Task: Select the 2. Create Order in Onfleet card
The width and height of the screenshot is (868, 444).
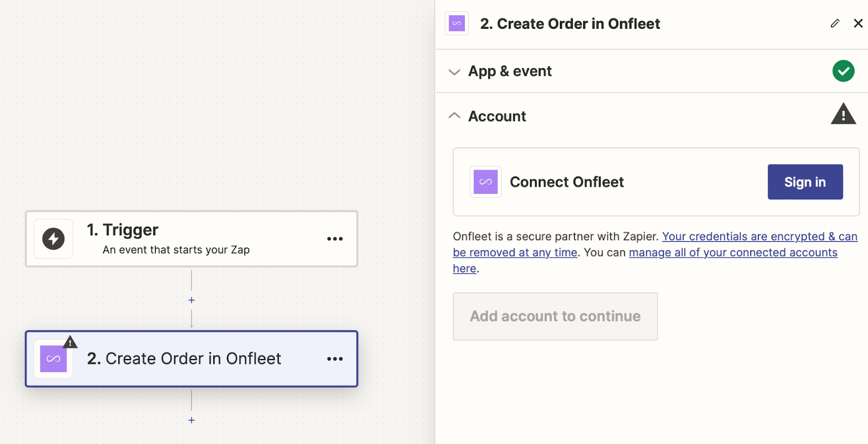Action: click(192, 359)
